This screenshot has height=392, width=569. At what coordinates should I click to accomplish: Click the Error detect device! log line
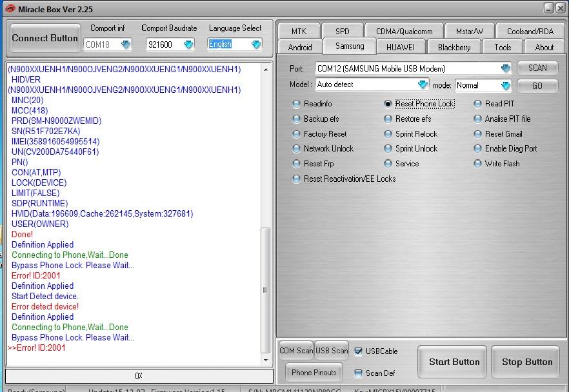[x=45, y=306]
